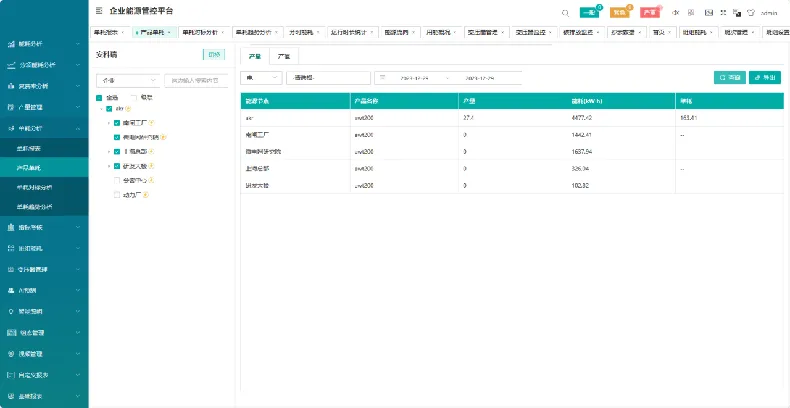
Task: Click the tree panel search input
Action: [196, 80]
